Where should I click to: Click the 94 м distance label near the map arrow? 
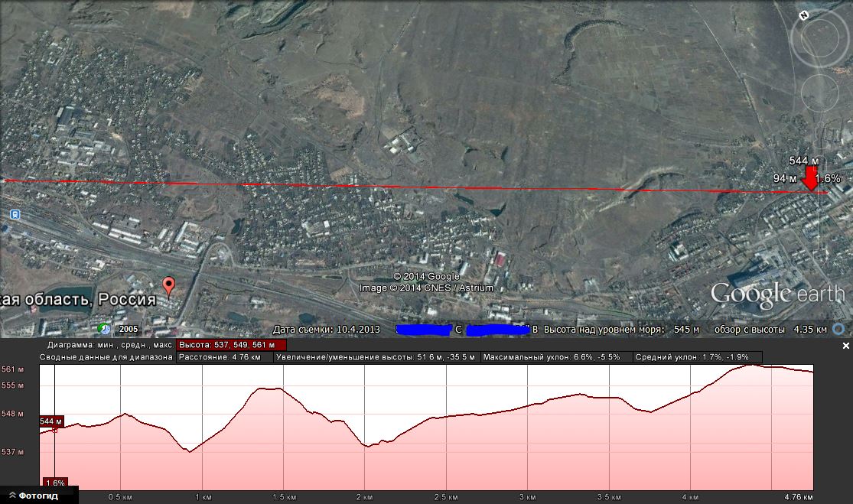click(785, 178)
